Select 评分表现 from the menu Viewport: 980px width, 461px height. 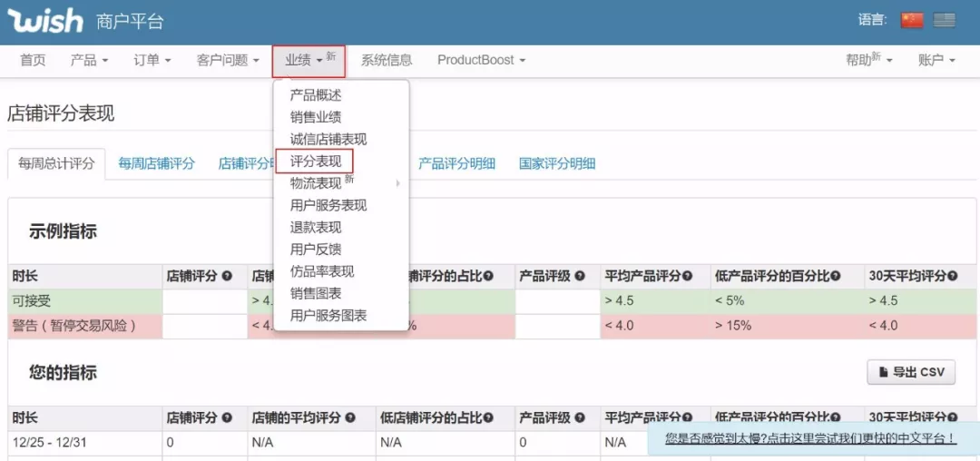(315, 162)
